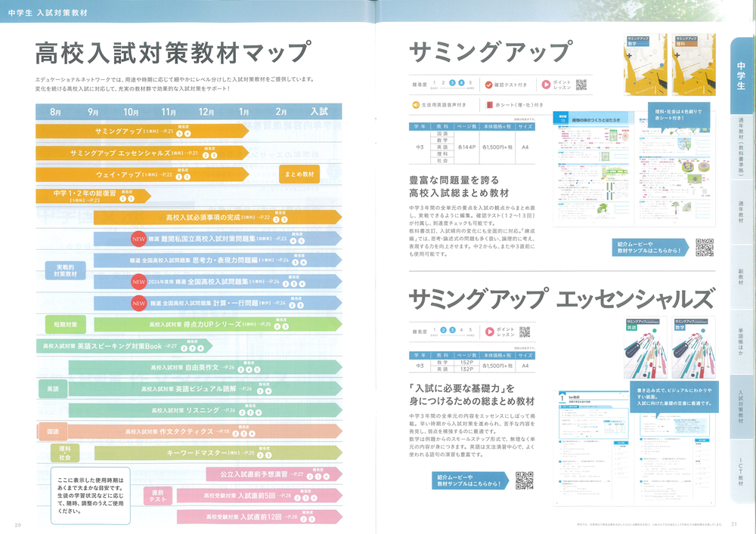Click the ウェイ・アップ →P.22 bar
This screenshot has height=534, width=756.
142,174
